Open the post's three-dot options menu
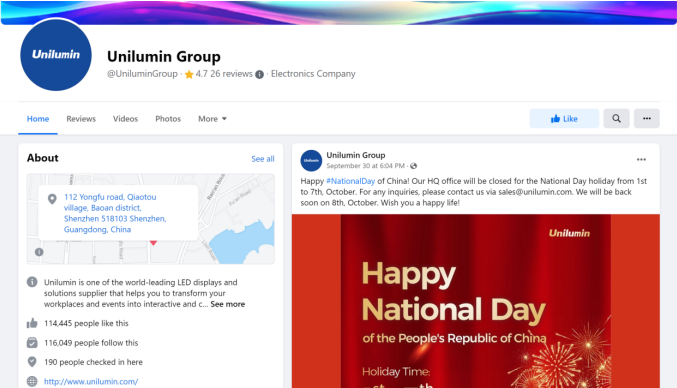This screenshot has height=388, width=677. pyautogui.click(x=641, y=160)
